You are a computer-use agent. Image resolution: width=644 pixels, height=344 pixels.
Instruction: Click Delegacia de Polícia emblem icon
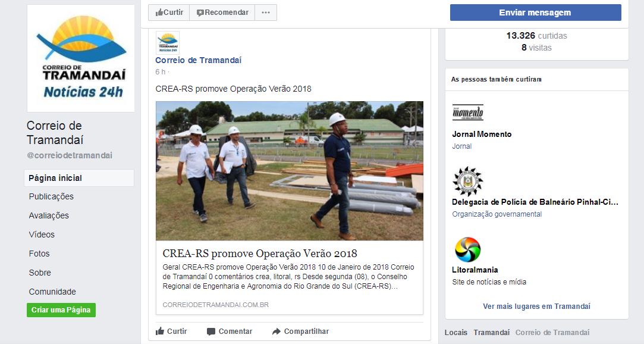click(468, 182)
